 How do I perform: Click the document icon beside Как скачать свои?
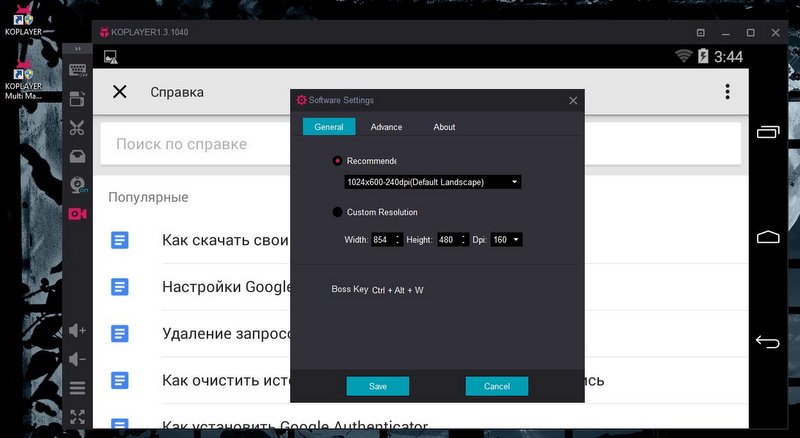pyautogui.click(x=120, y=240)
